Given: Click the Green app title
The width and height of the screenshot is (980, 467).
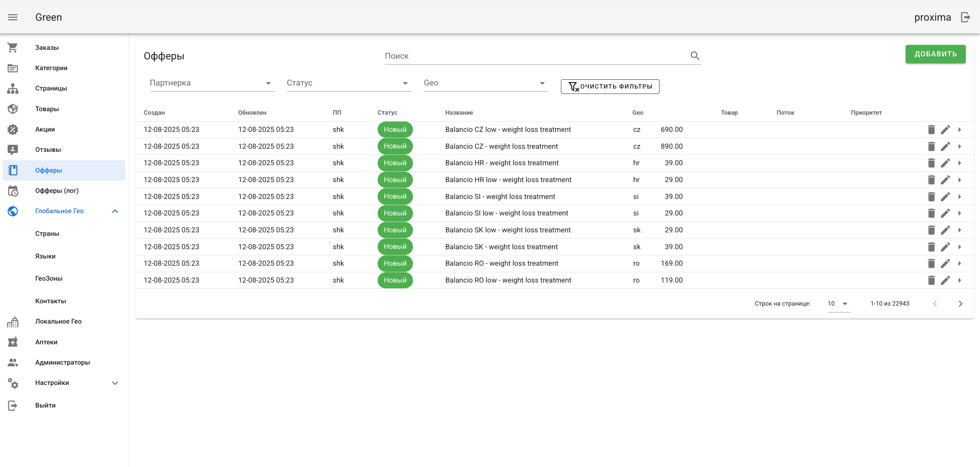Looking at the screenshot, I should coord(48,17).
